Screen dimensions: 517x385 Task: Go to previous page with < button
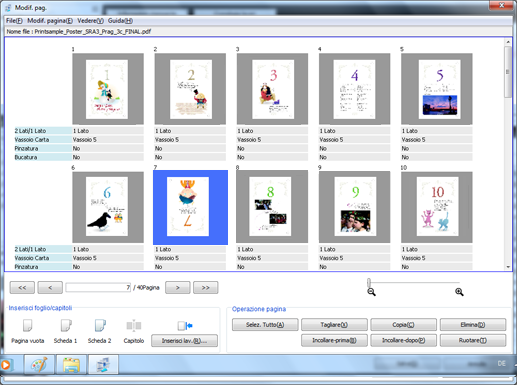click(50, 288)
